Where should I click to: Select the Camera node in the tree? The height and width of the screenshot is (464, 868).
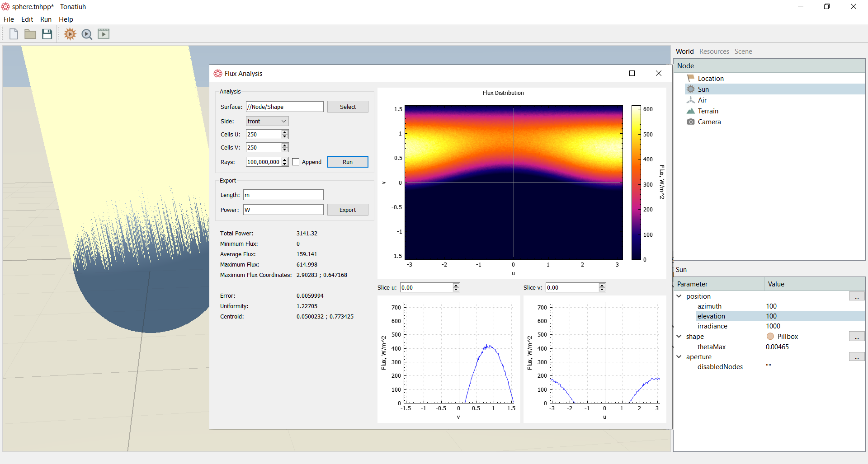click(x=709, y=122)
